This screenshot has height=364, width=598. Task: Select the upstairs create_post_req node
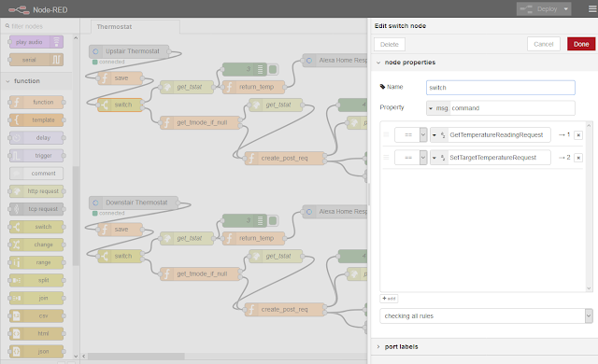click(x=284, y=158)
